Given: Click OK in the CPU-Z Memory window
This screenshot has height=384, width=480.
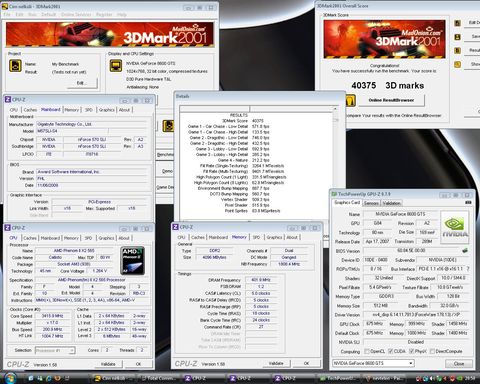Looking at the screenshot, I should click(306, 363).
